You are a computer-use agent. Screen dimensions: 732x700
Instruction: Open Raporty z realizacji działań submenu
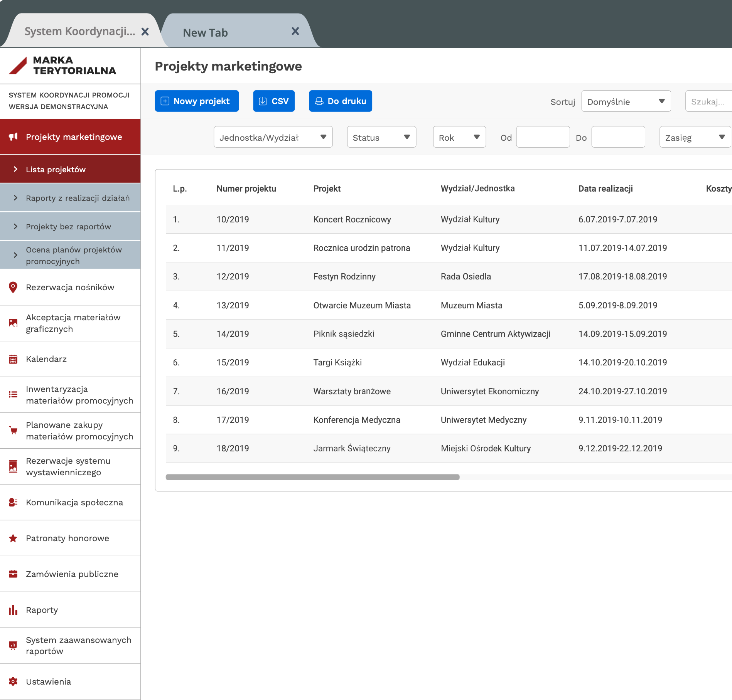click(x=70, y=198)
